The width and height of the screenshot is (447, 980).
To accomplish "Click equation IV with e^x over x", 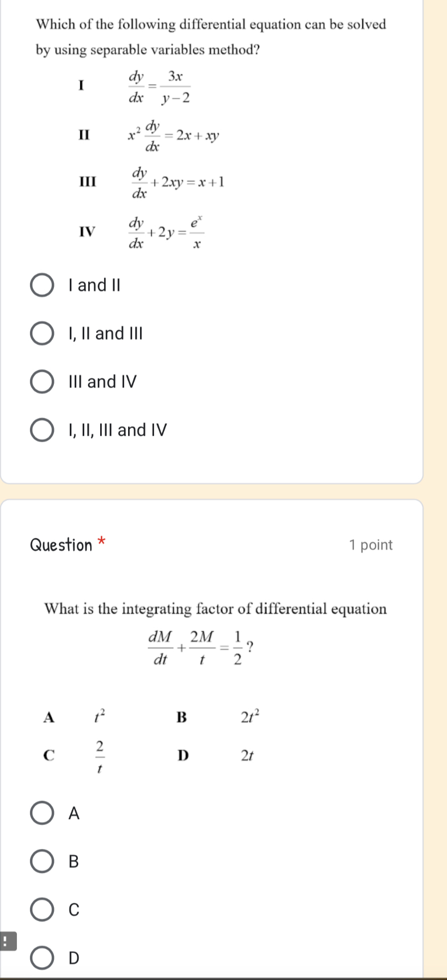I will click(x=166, y=232).
